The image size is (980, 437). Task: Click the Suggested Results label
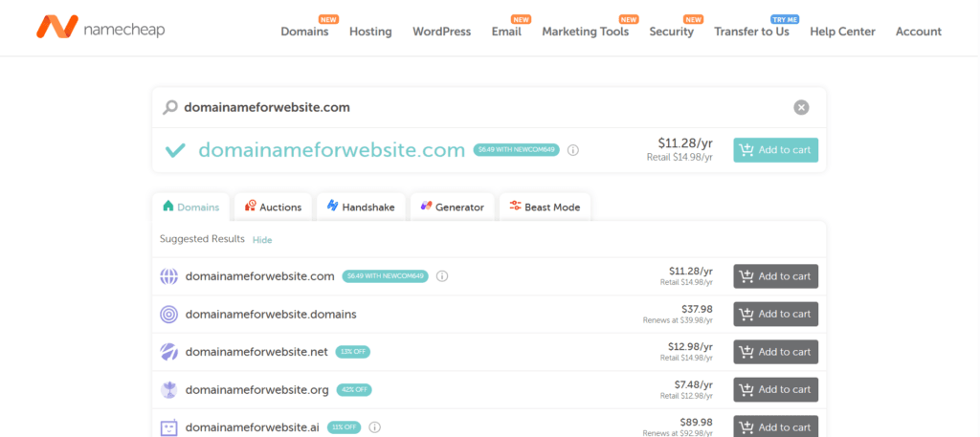click(x=202, y=239)
